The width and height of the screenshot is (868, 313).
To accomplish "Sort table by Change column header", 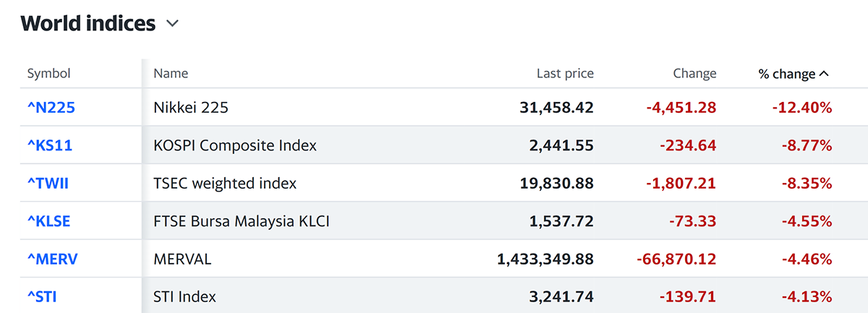I will point(694,74).
